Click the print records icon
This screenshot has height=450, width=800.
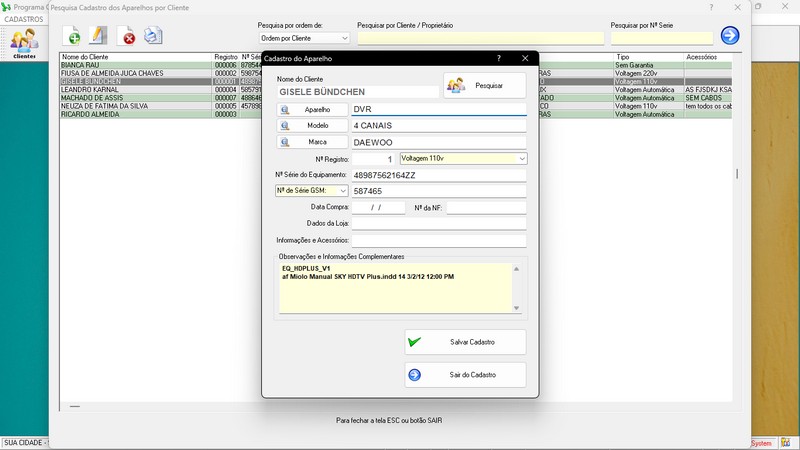tap(153, 35)
